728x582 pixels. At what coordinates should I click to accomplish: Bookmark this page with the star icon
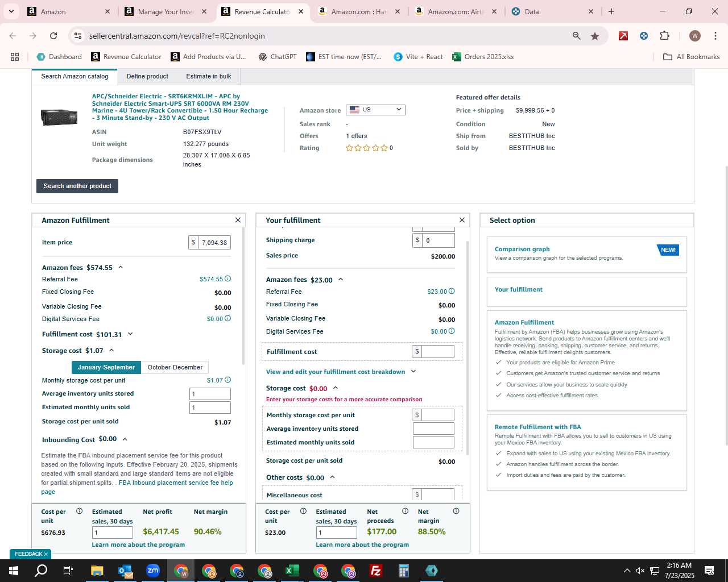click(x=595, y=36)
